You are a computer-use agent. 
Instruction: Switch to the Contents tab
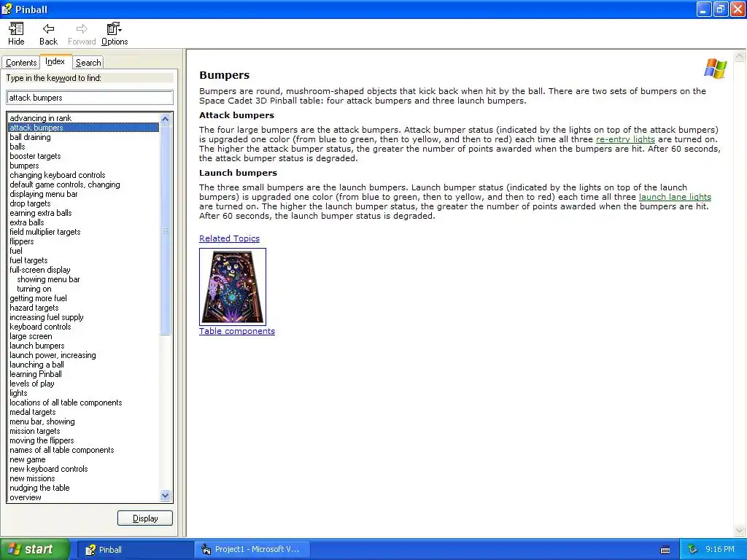click(x=21, y=63)
